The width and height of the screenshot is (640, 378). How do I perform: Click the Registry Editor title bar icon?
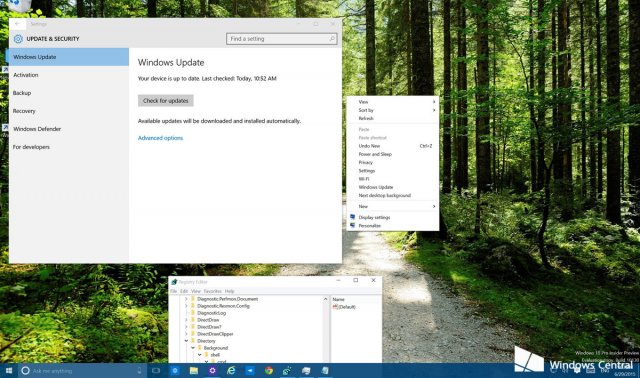pos(174,282)
